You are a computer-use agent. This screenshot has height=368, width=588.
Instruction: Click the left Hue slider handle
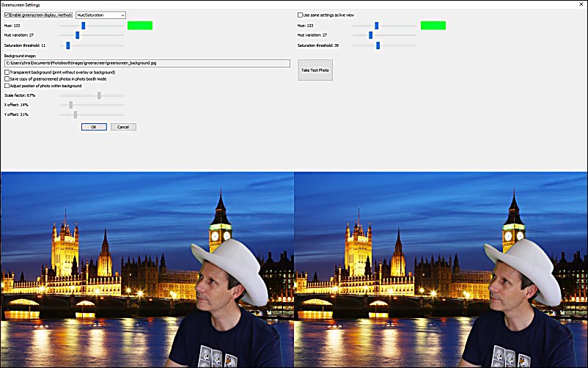point(84,26)
